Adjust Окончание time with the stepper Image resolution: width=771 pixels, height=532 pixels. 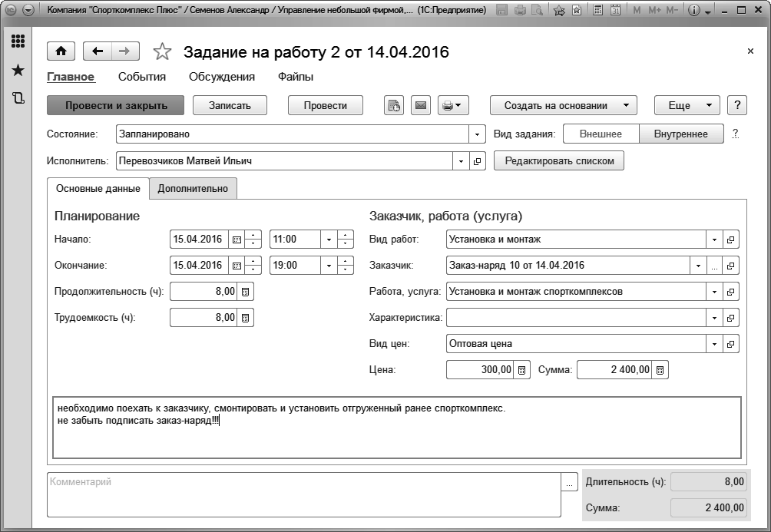(345, 266)
